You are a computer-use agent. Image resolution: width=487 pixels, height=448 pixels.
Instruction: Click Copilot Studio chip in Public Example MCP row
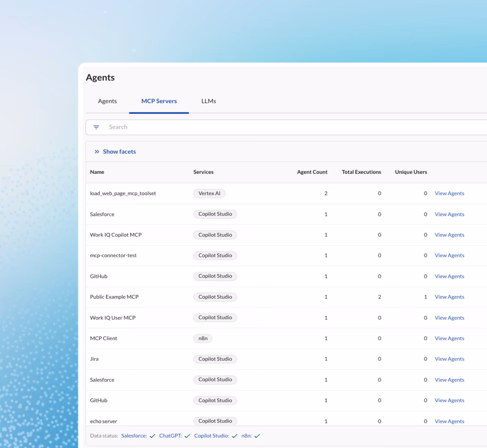point(215,297)
